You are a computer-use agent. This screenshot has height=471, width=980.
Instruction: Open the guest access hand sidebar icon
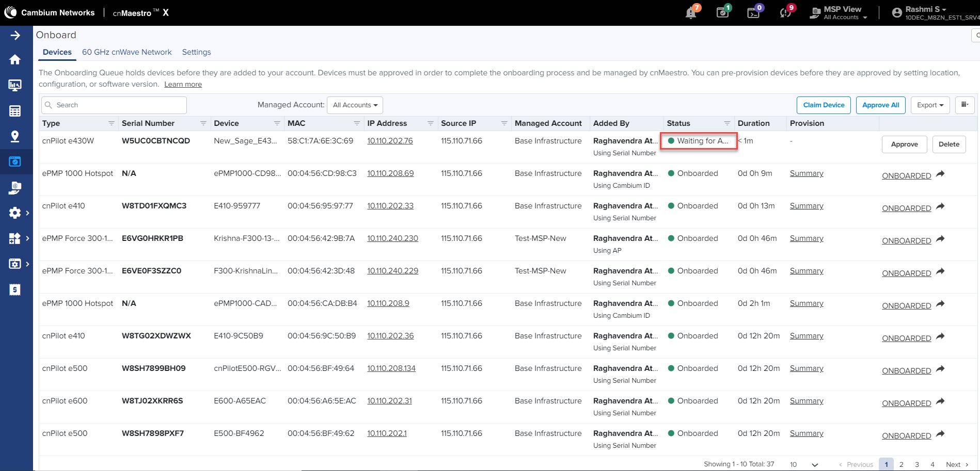point(15,188)
